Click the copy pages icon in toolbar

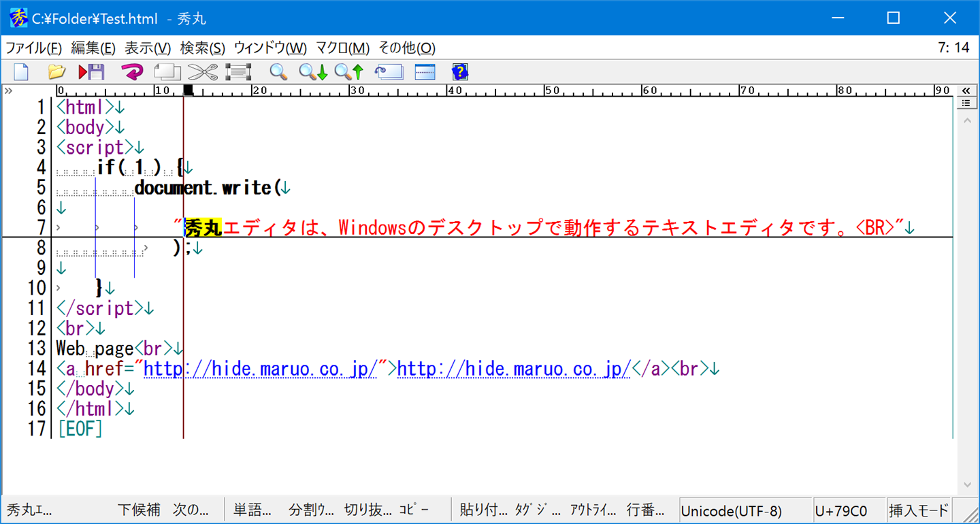pyautogui.click(x=167, y=71)
